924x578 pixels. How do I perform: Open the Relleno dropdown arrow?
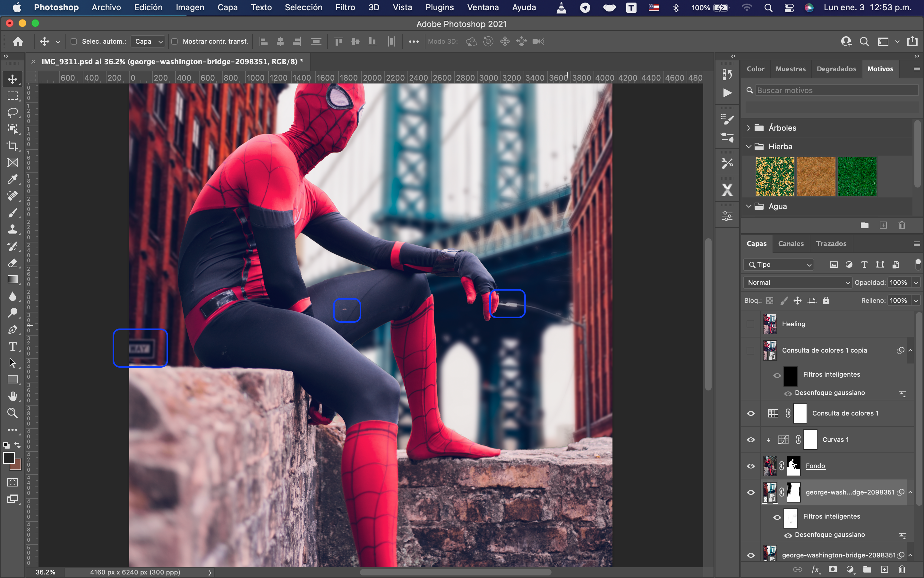coord(916,301)
